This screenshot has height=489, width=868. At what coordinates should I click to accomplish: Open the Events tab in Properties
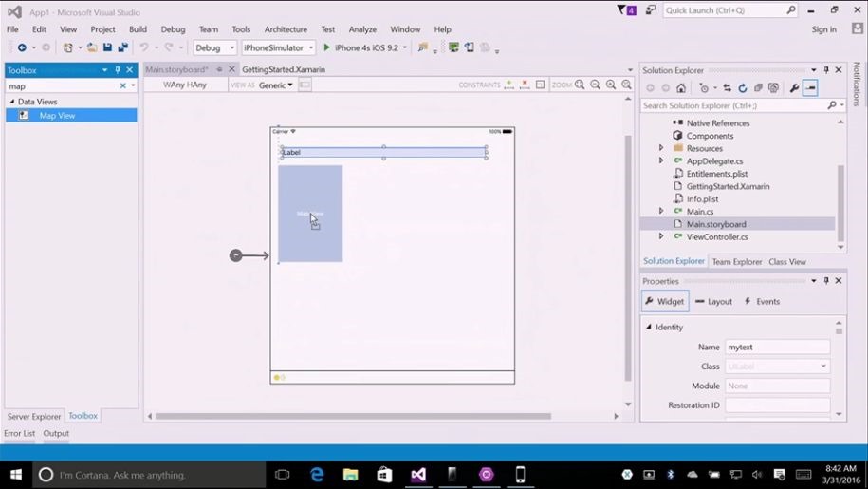pos(763,301)
